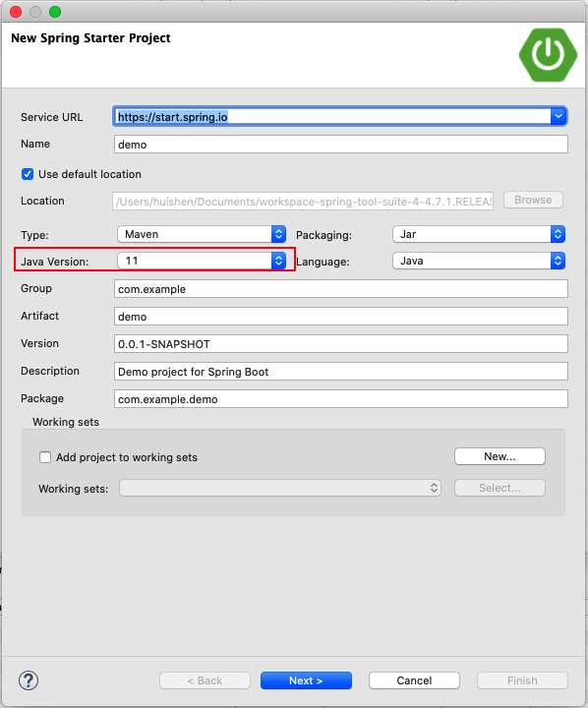Expand the Service URL dropdown arrow
Viewport: 588px width, 708px height.
[x=559, y=116]
